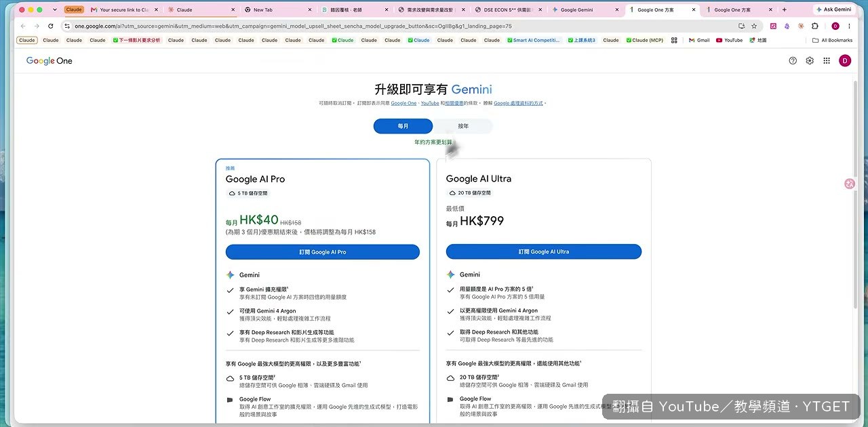Image resolution: width=868 pixels, height=427 pixels.
Task: Open the Claude (MCP) bookmark
Action: 644,40
